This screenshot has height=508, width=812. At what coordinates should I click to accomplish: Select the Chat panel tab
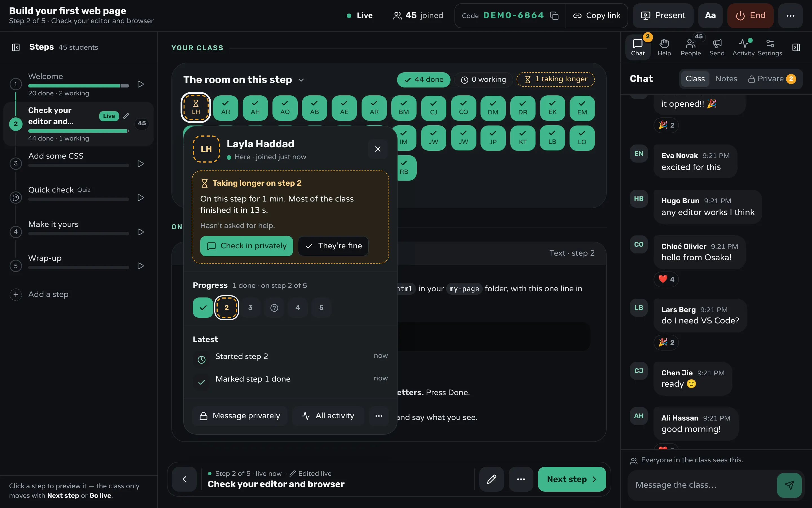637,47
